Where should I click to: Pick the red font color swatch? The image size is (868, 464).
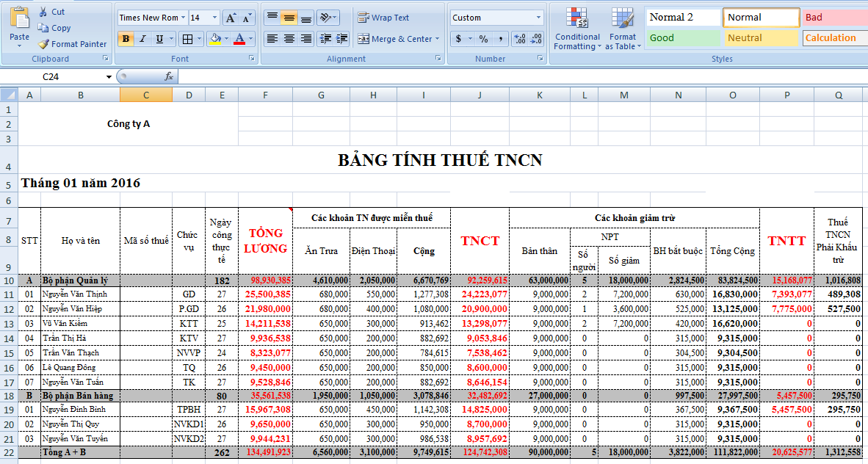(239, 39)
